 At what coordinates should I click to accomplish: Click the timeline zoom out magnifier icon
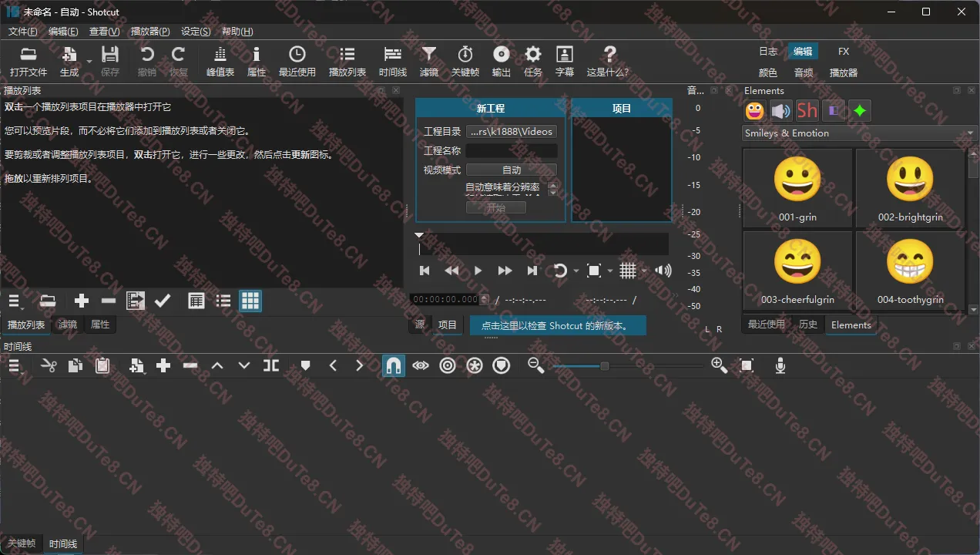[536, 366]
